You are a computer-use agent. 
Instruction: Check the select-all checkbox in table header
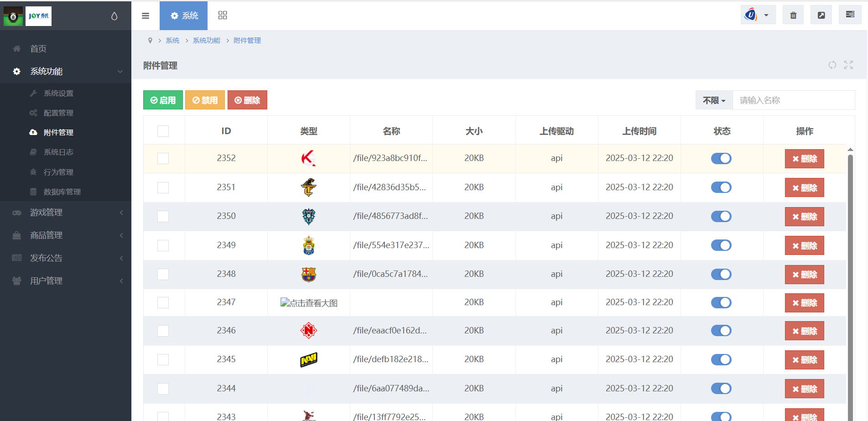[163, 131]
